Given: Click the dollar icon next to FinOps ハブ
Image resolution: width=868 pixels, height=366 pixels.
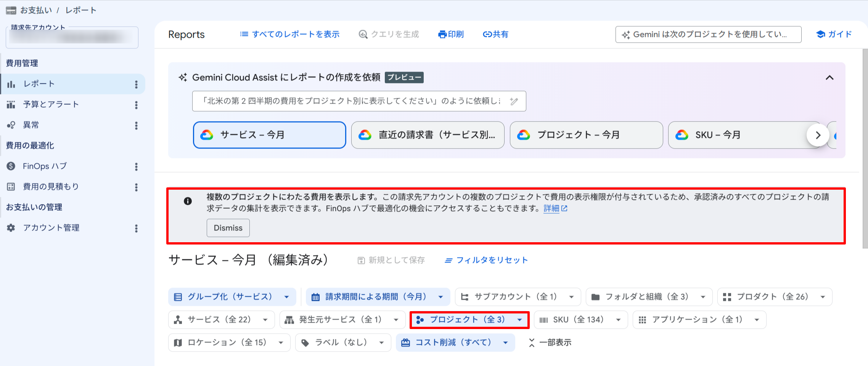Looking at the screenshot, I should coord(11,166).
